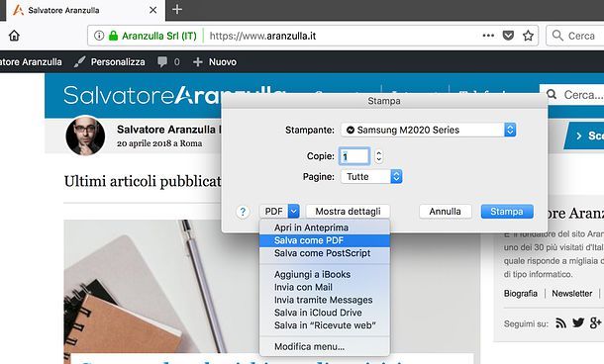The height and width of the screenshot is (364, 604).
Task: Open the Stampante printer dropdown
Action: pos(429,130)
